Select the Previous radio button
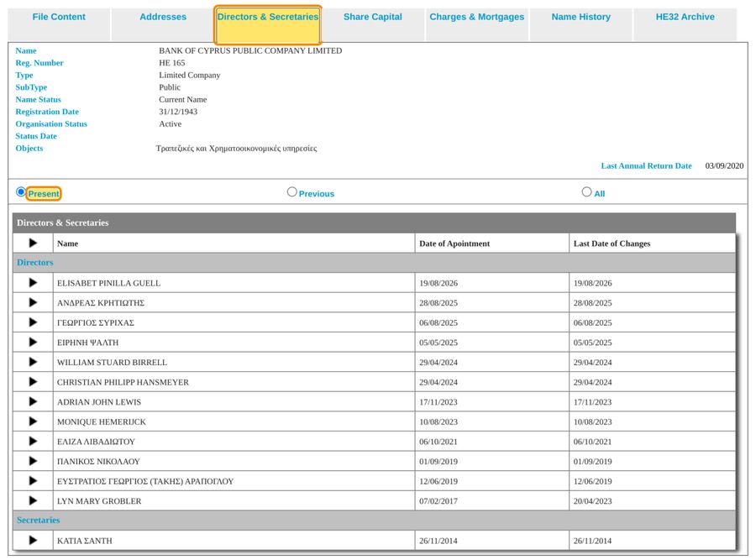This screenshot has width=756, height=560. (291, 191)
